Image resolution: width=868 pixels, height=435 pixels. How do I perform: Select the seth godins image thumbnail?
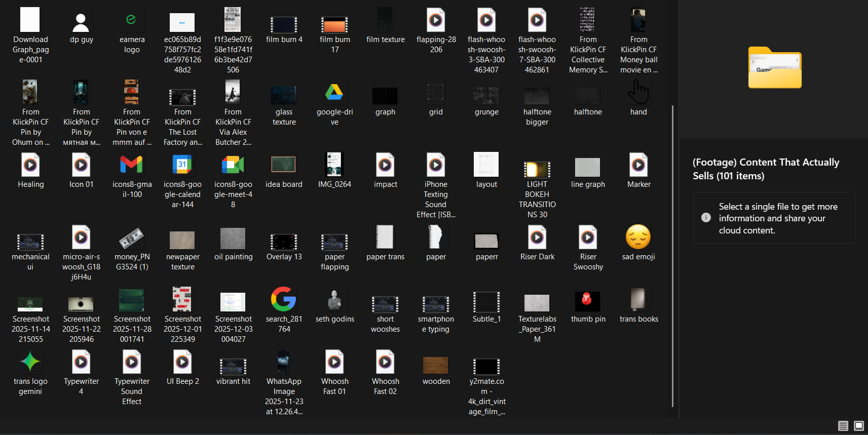(x=334, y=300)
